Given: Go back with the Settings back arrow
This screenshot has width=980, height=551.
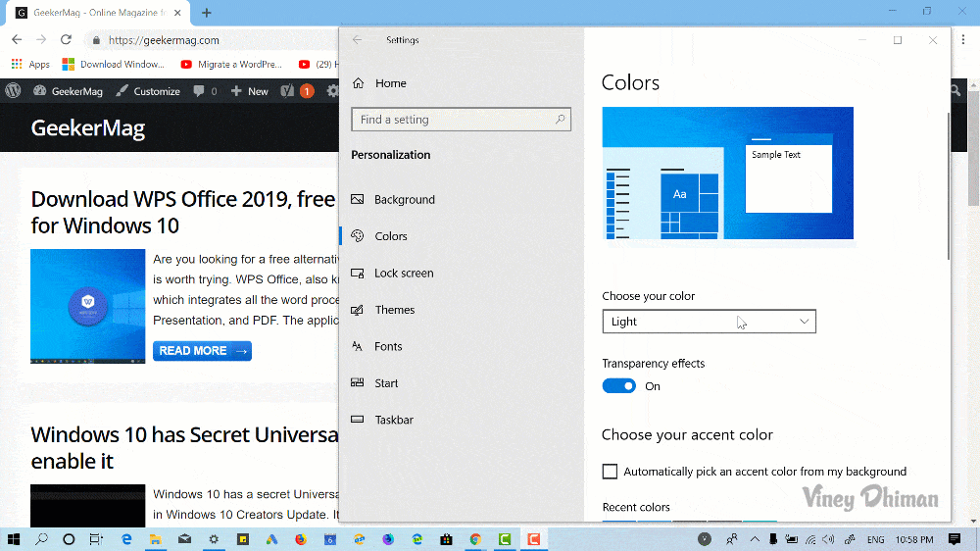Looking at the screenshot, I should click(357, 39).
